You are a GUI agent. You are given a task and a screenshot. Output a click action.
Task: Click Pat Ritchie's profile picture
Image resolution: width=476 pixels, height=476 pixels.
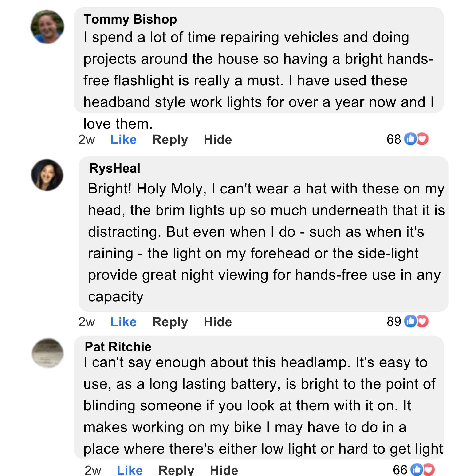click(x=48, y=353)
